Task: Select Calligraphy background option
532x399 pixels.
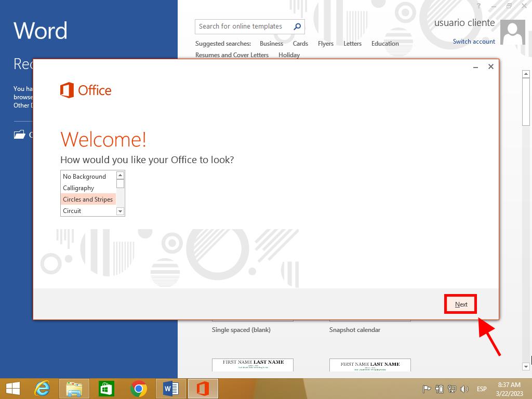Action: (78, 188)
